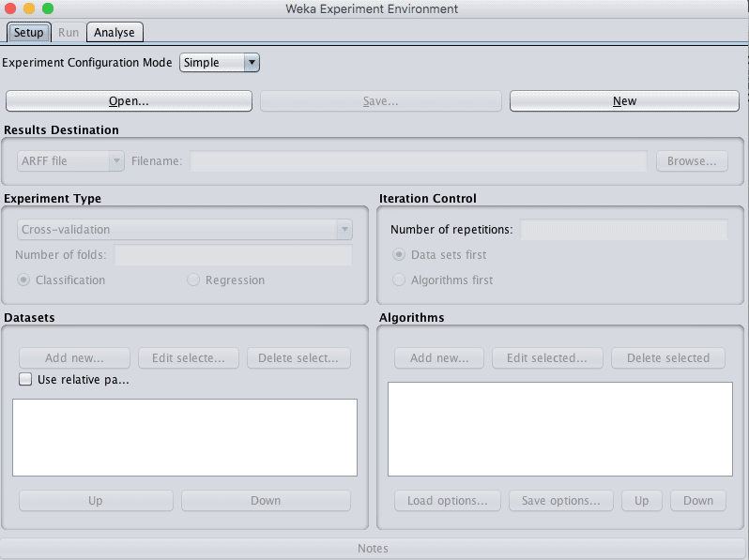Click the Browse... button

click(692, 161)
